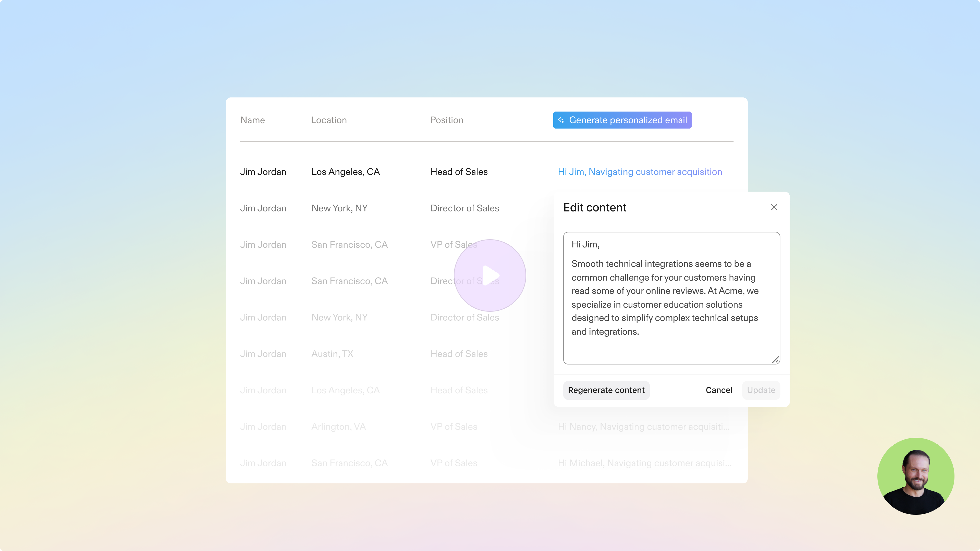Select Jim Jordan in the Head of Sales Los Angeles row
This screenshot has width=980, height=551.
263,172
